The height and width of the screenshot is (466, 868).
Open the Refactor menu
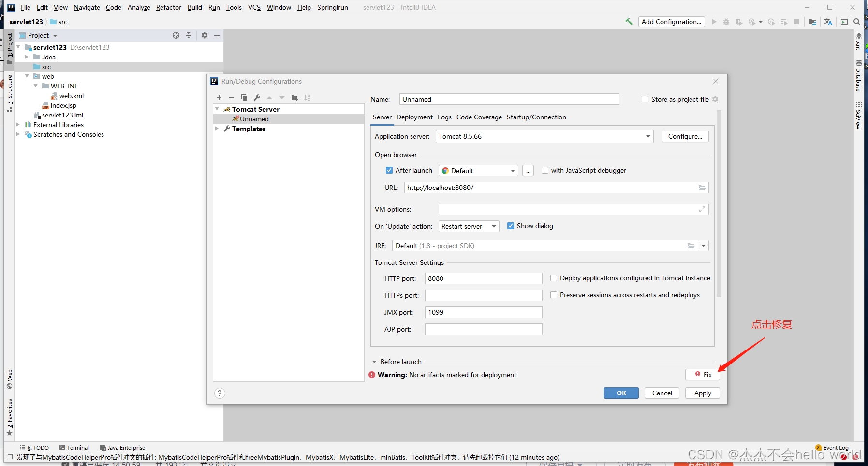click(168, 7)
